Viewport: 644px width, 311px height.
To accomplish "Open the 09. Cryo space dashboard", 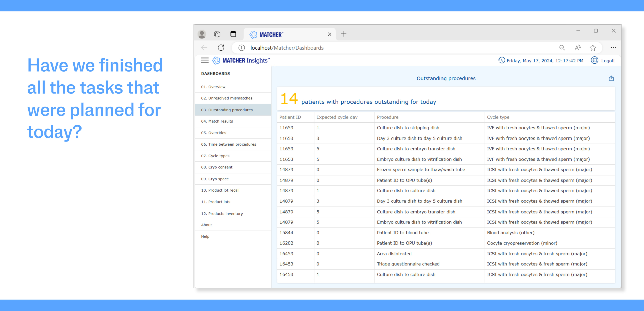I will point(233,179).
